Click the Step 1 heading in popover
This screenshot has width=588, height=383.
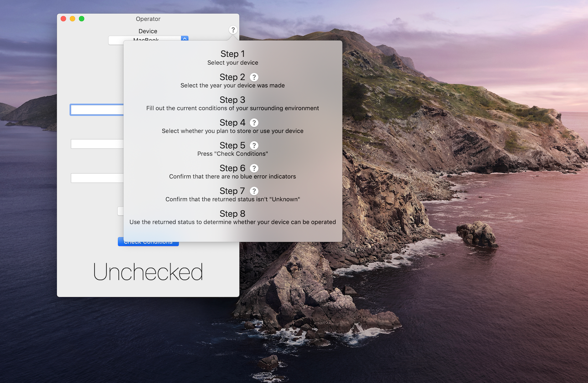(232, 54)
